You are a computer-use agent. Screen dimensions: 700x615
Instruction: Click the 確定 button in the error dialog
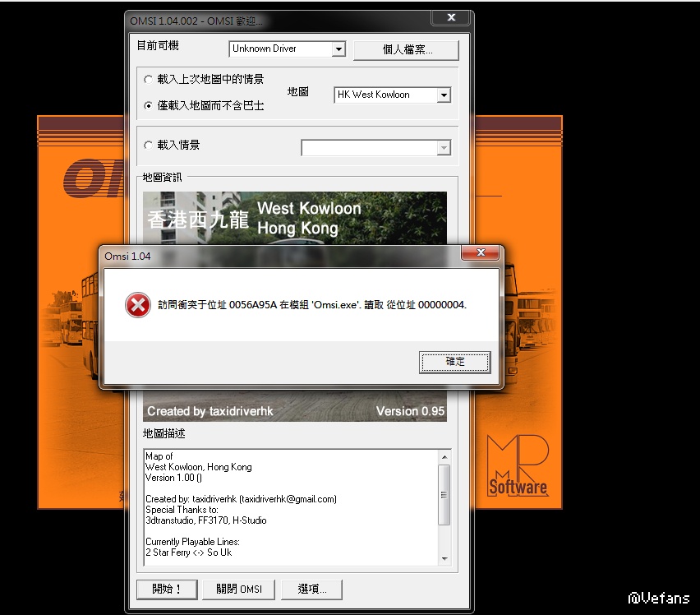pos(454,362)
